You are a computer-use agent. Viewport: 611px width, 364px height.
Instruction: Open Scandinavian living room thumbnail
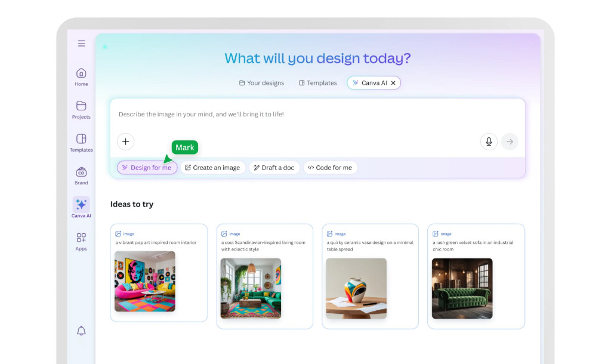coord(251,288)
